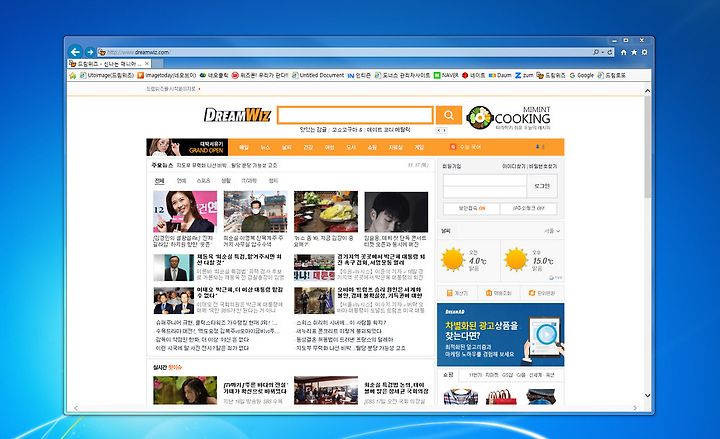
Task: Click the orange DreamWiz search magnifier button
Action: click(449, 115)
